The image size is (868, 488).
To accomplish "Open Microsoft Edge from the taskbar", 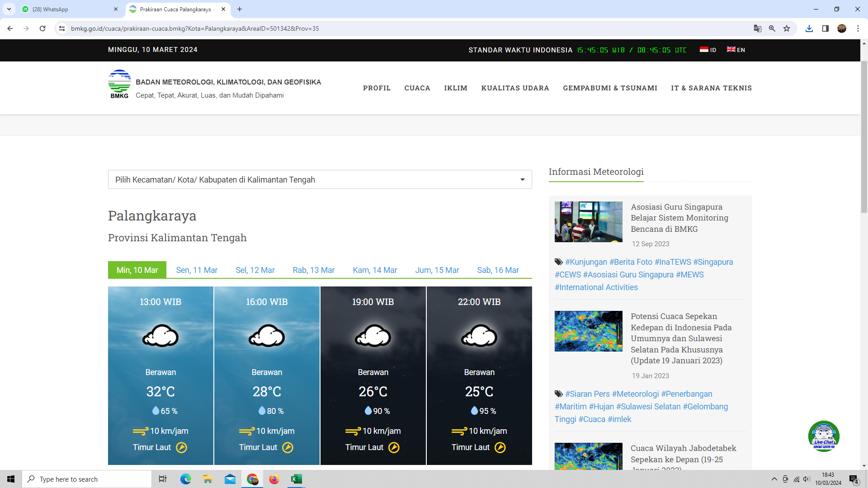I will point(185,479).
